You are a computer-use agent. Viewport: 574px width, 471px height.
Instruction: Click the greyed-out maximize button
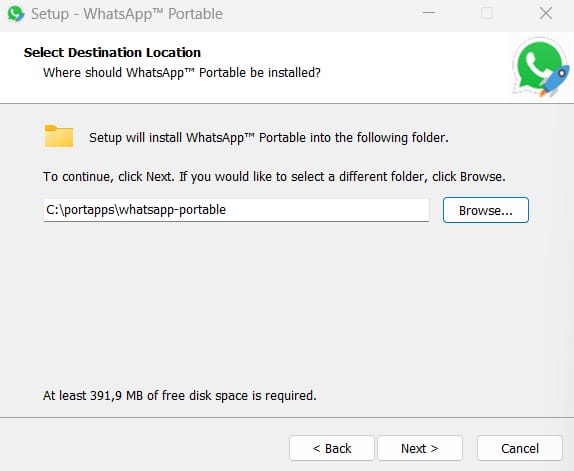point(487,14)
